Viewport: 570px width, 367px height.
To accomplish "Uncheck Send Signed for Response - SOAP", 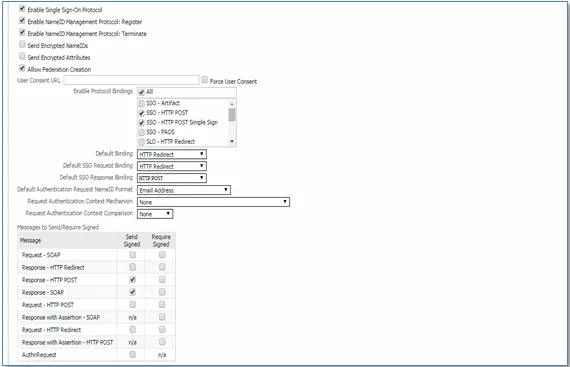I will click(x=133, y=292).
